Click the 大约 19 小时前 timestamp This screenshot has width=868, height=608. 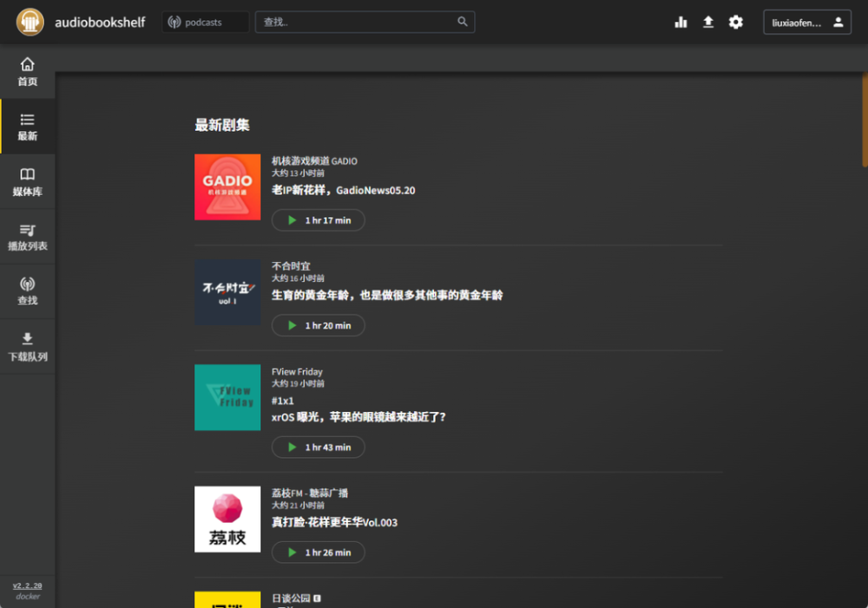[x=298, y=383]
